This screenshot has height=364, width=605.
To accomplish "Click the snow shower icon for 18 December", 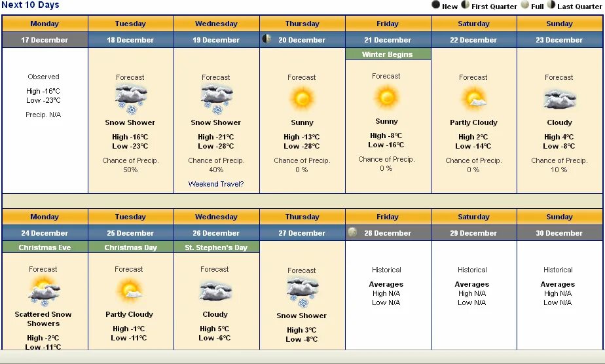I will click(x=131, y=100).
